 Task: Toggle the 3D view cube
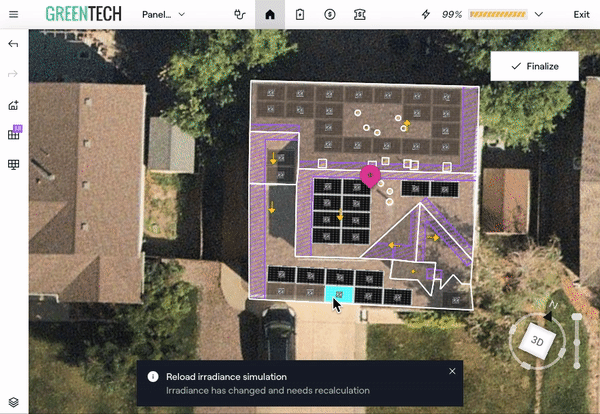(537, 341)
